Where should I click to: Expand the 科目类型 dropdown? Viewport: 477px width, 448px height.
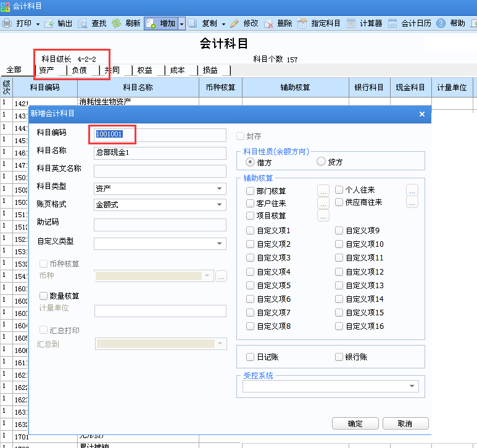click(x=219, y=189)
